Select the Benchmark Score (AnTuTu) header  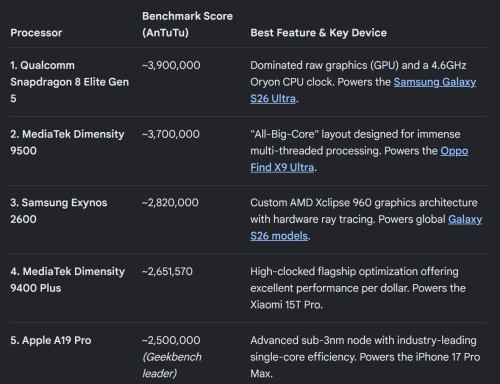(x=187, y=24)
